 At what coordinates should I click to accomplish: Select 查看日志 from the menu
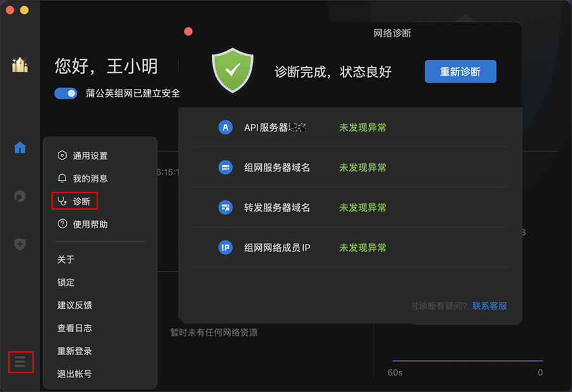pyautogui.click(x=74, y=328)
